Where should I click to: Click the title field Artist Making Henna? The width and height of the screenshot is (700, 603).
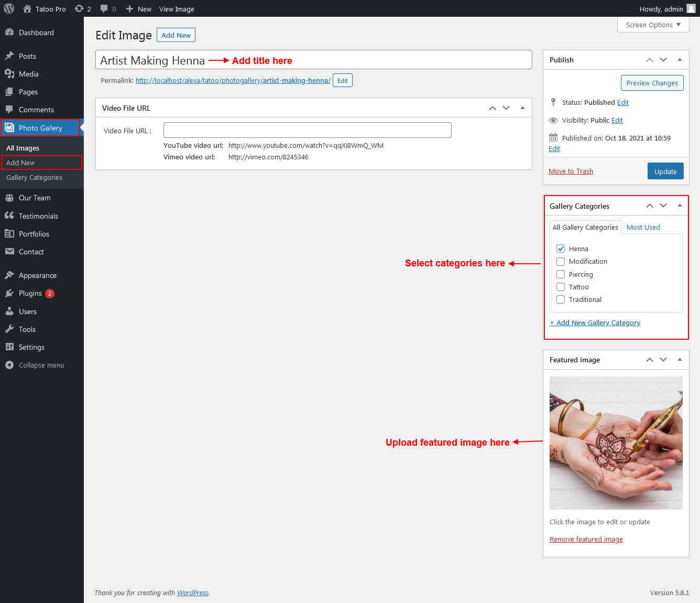point(314,60)
